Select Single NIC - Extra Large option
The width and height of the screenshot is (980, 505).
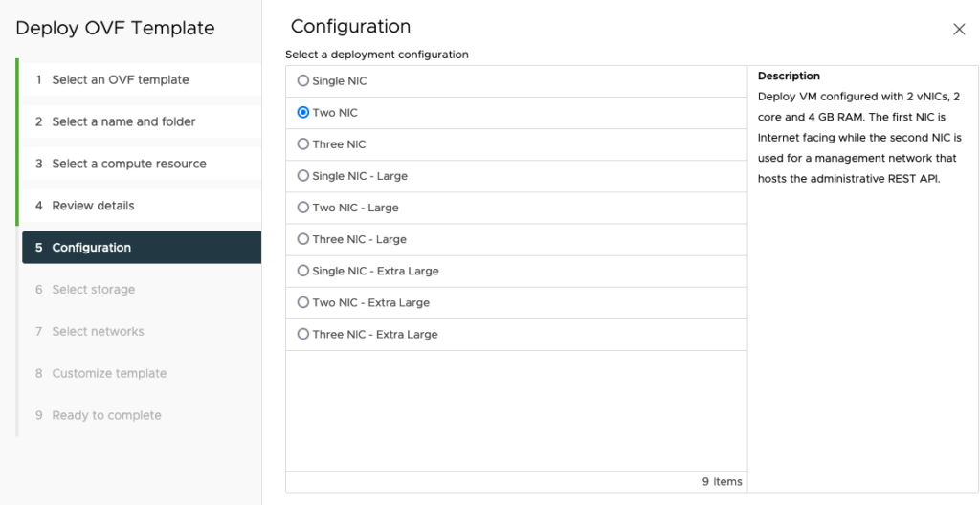tap(303, 271)
